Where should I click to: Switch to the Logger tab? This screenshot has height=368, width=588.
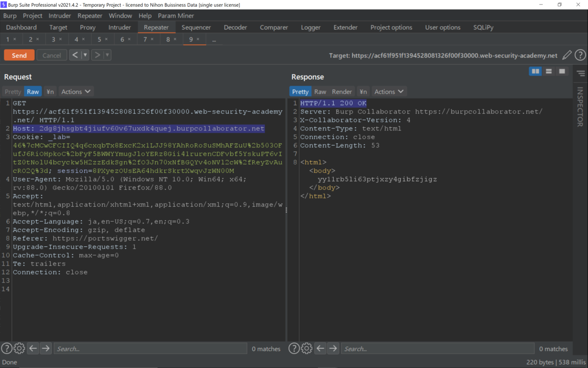point(311,27)
